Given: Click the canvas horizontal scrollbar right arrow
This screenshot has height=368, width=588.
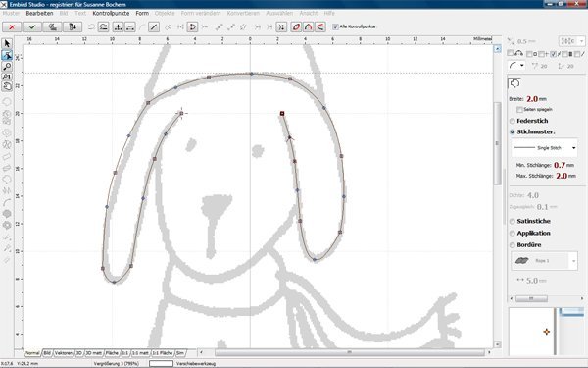Looking at the screenshot, I should pos(489,352).
